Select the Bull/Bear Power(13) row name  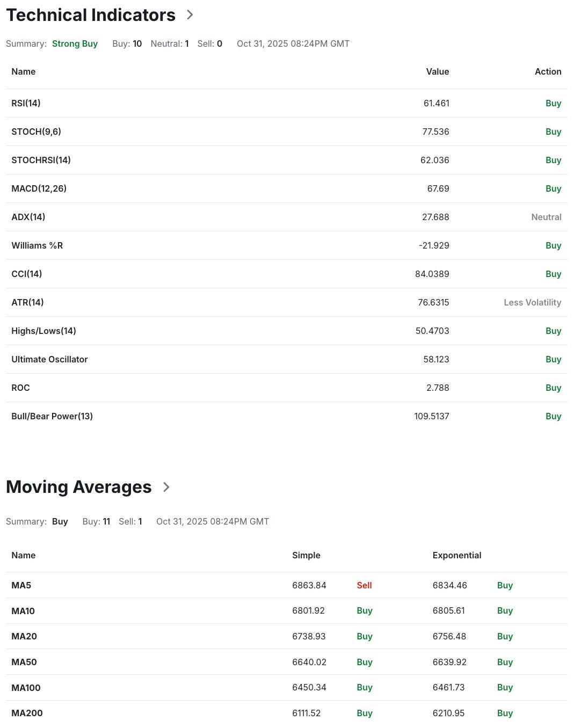tap(52, 416)
